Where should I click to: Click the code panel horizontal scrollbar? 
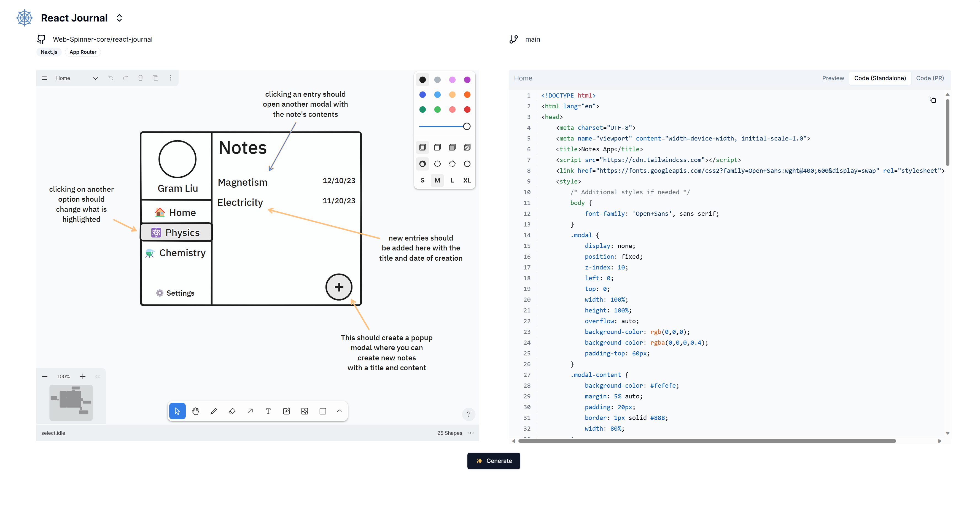tap(707, 441)
